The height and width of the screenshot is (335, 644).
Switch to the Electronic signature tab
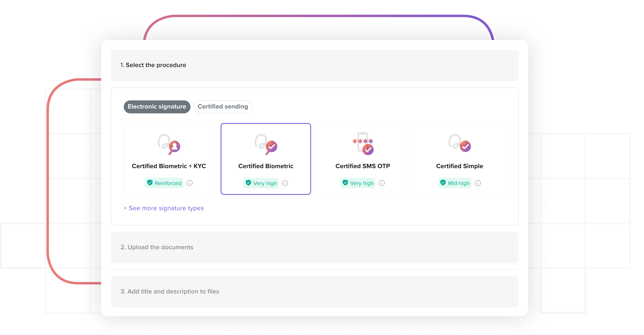point(157,107)
